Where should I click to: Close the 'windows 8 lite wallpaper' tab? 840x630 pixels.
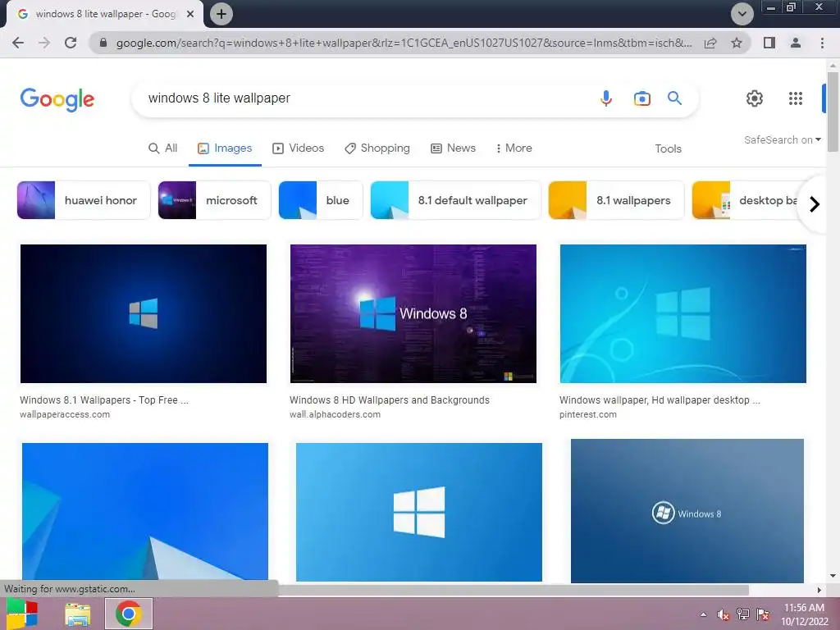coord(190,14)
